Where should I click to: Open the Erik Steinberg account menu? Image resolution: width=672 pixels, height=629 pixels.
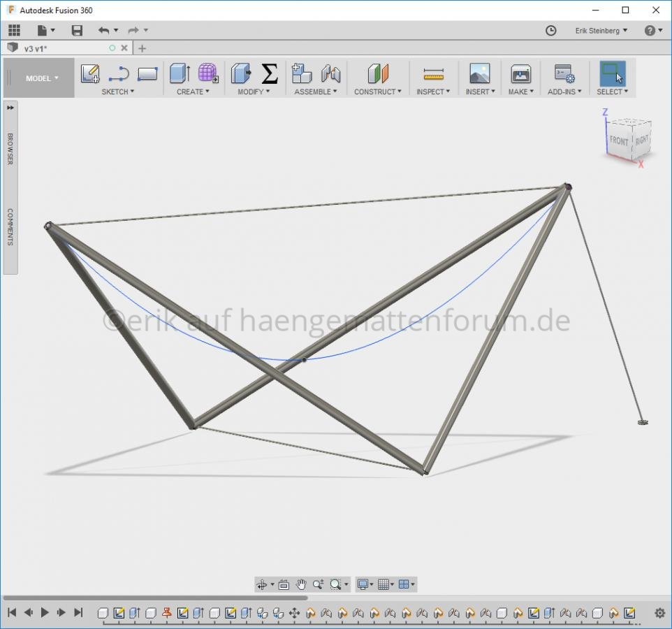[601, 31]
